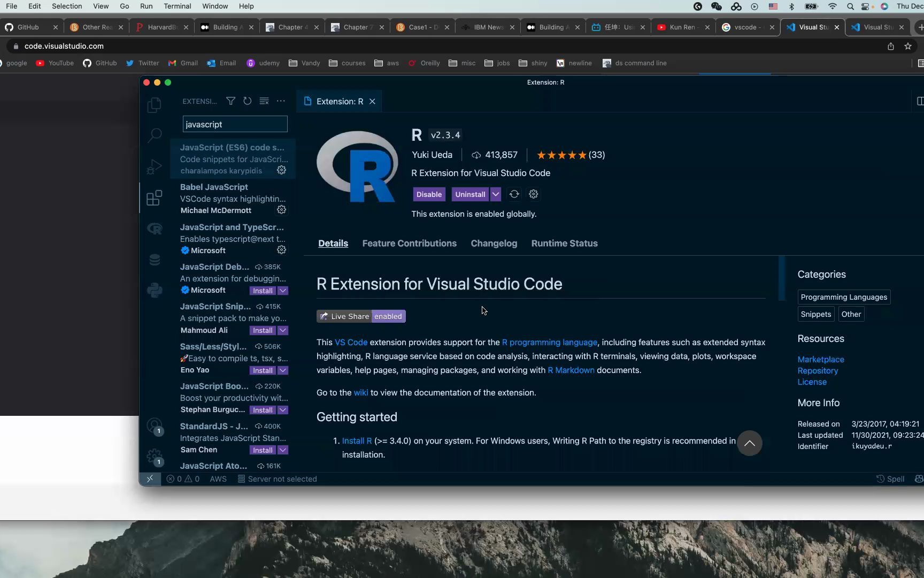Viewport: 924px width, 578px height.
Task: Open the Python panel in the activity bar
Action: coord(155,290)
